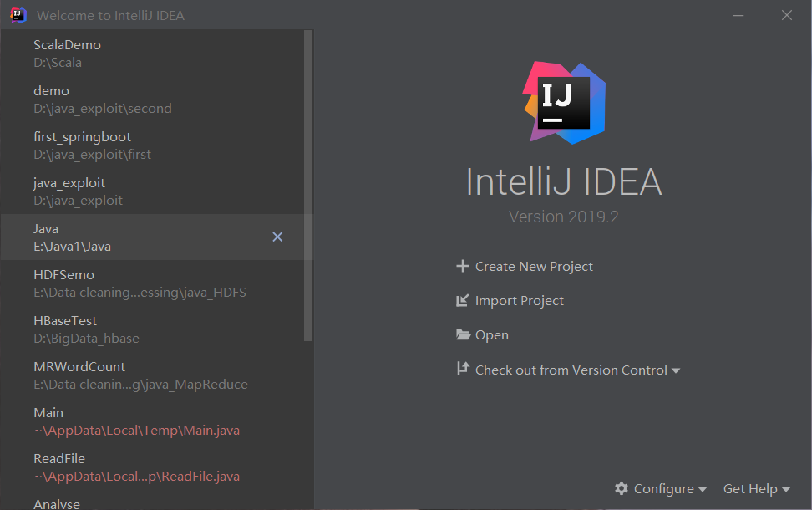The width and height of the screenshot is (812, 510).
Task: Click the E:\Java1\Java path
Action: pyautogui.click(x=72, y=247)
